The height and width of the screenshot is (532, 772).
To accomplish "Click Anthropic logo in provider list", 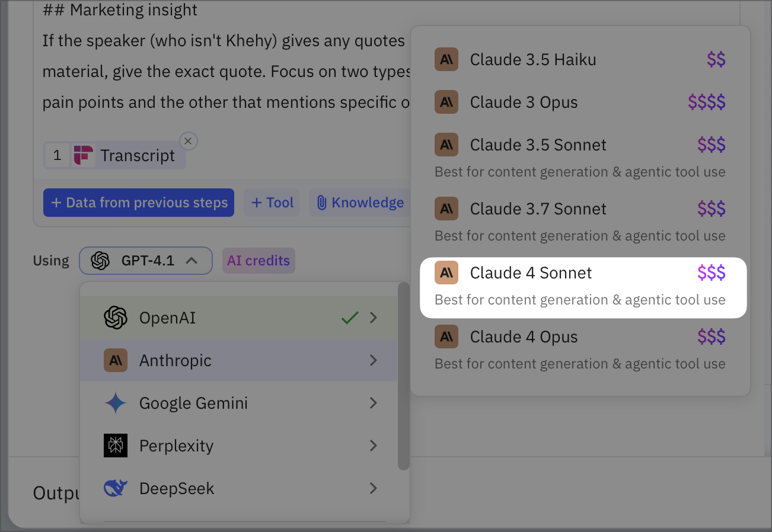I will (116, 360).
